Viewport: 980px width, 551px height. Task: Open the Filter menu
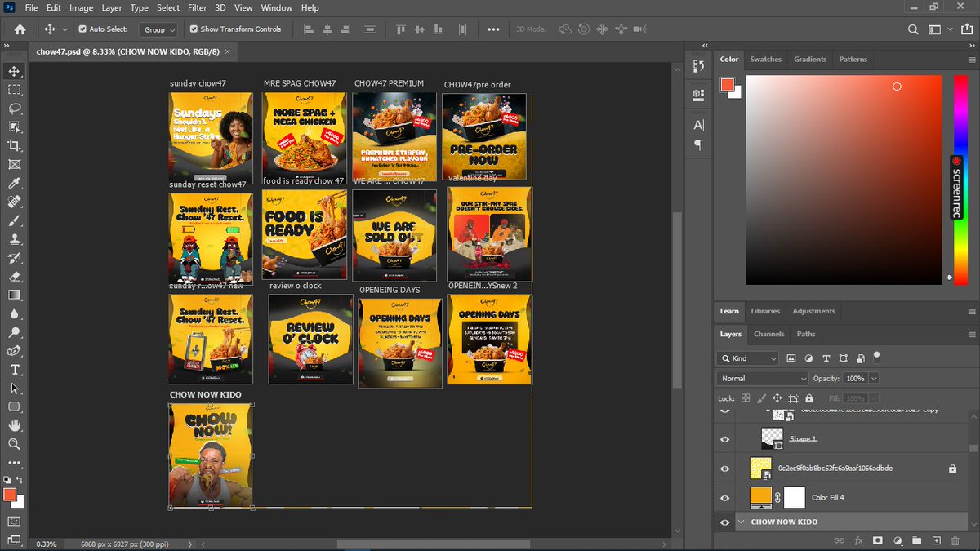pos(197,7)
